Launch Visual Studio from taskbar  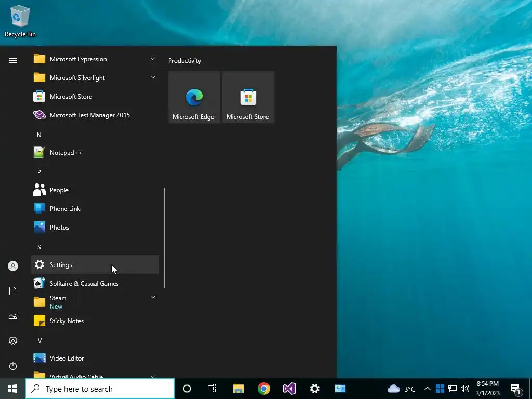[x=289, y=389]
